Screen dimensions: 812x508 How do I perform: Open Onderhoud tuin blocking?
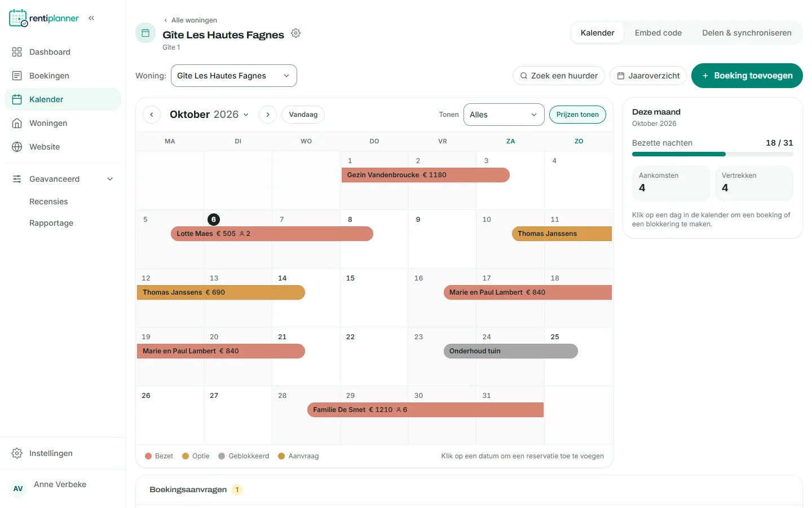click(x=511, y=351)
